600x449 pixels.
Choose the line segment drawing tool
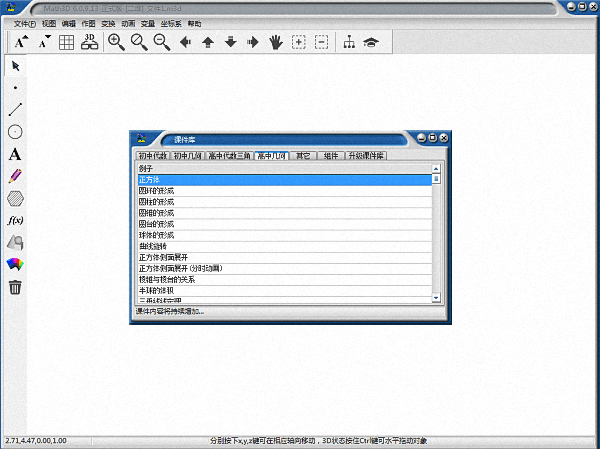[15, 110]
